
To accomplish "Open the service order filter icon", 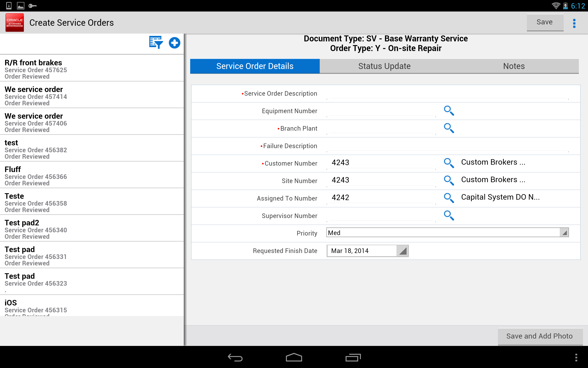I will point(156,43).
